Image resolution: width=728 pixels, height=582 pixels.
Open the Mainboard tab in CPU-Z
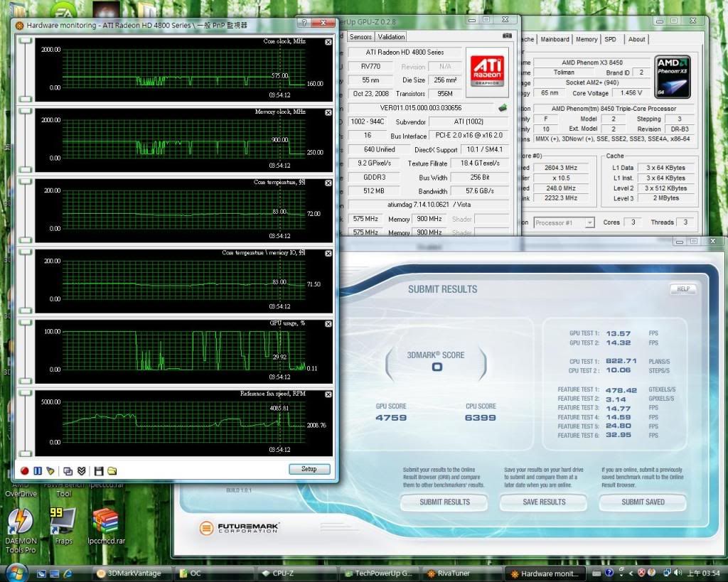(555, 40)
